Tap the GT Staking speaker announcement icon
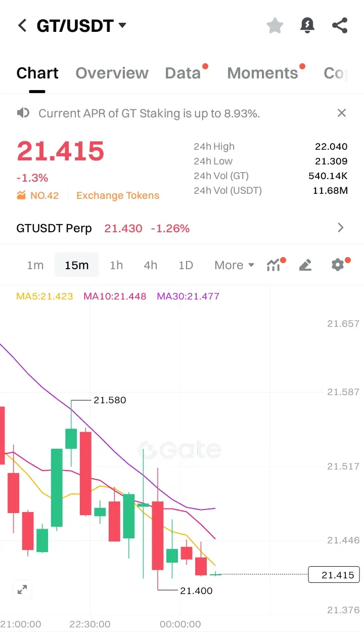Viewport: 364px width, 634px height. click(23, 113)
